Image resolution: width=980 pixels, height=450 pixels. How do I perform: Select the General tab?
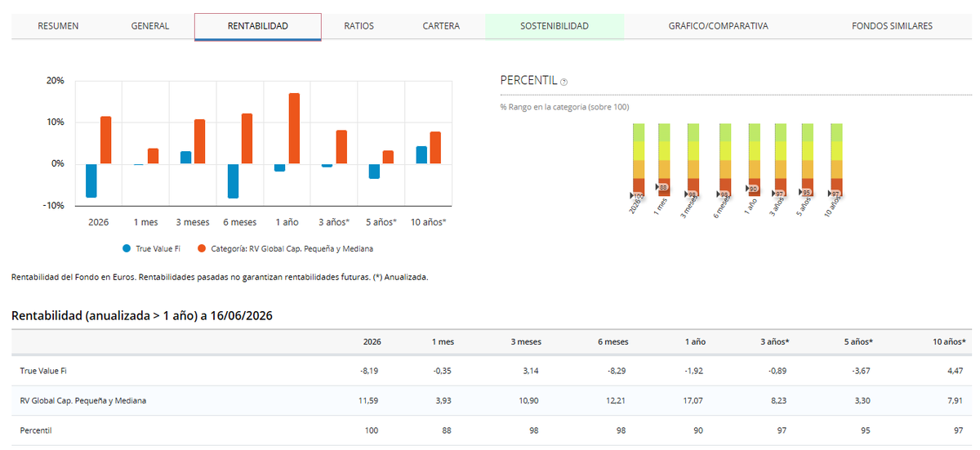150,26
